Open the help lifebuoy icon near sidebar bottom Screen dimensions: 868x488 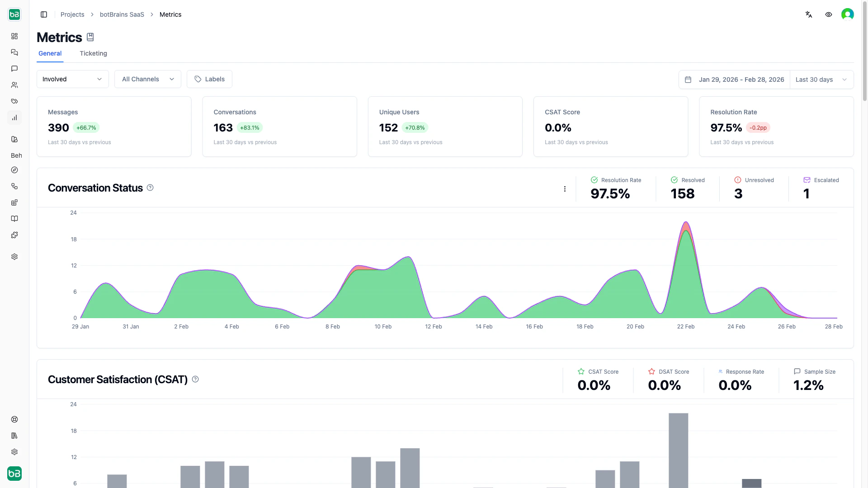(x=14, y=419)
